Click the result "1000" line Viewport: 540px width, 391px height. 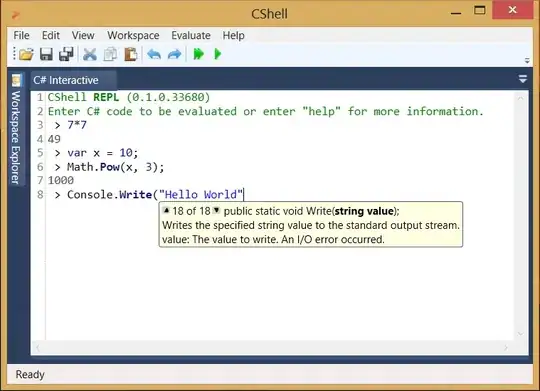click(x=61, y=181)
